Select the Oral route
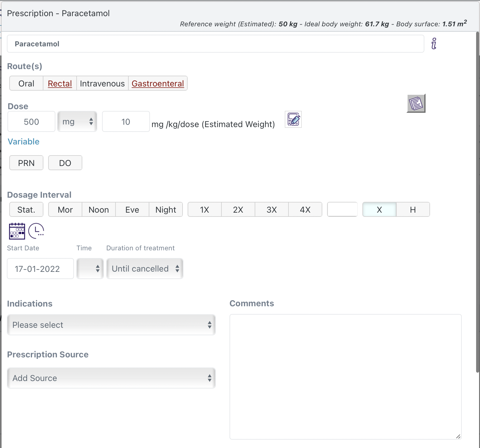480x448 pixels. [26, 83]
